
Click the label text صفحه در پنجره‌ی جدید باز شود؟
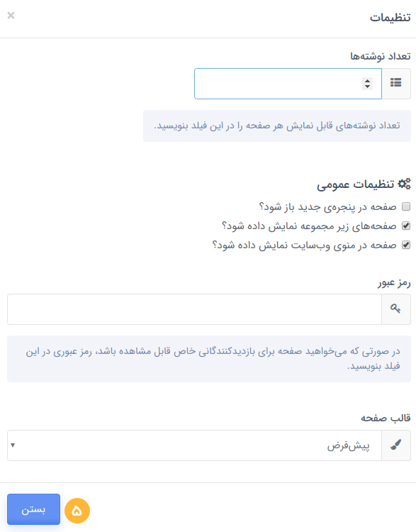coord(328,206)
